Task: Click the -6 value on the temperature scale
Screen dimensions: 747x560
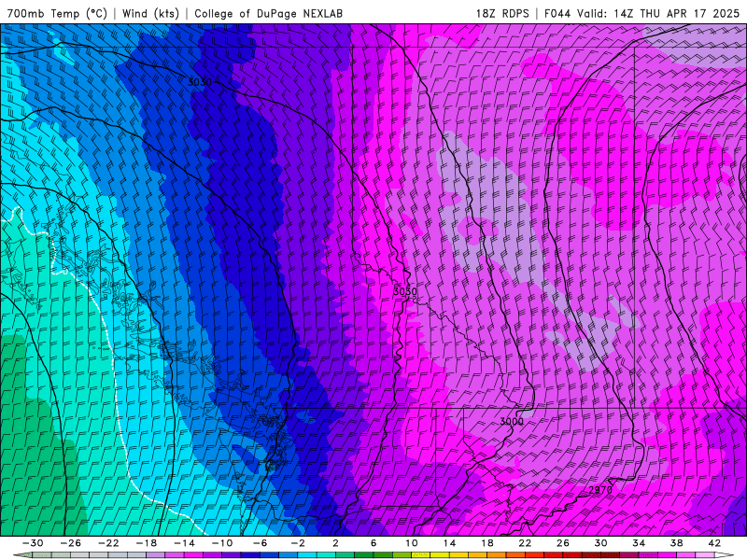Action: click(261, 543)
